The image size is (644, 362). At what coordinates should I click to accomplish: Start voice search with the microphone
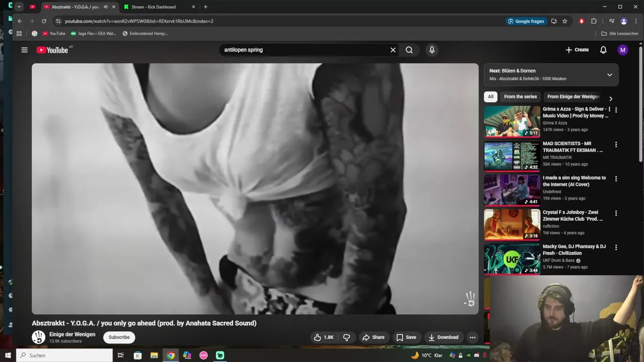pos(432,50)
